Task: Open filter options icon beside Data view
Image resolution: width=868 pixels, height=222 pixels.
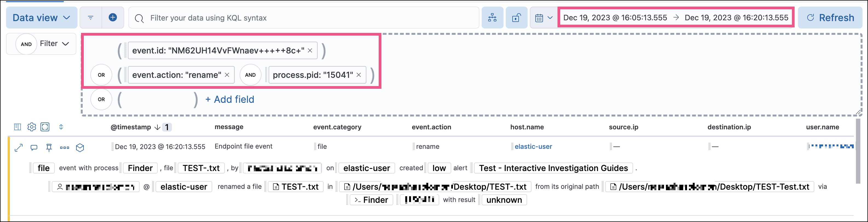Action: (x=90, y=18)
